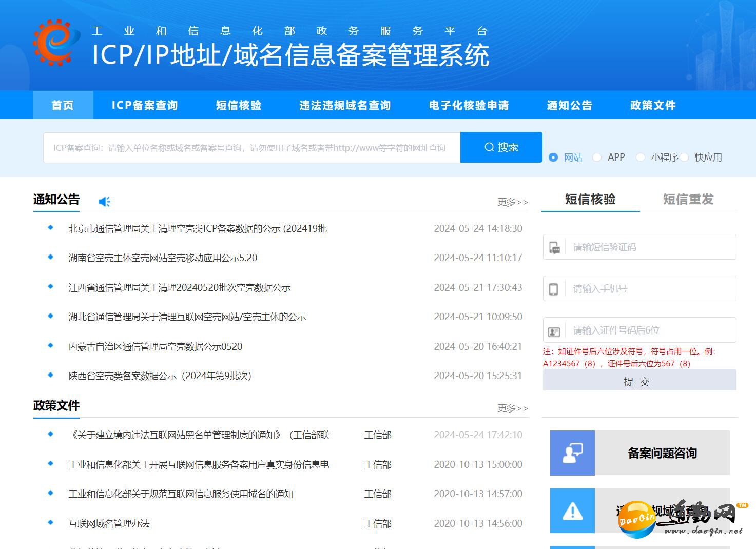
Task: Click 工信部 in the 互联网域名管理办法 row
Action: pyautogui.click(x=378, y=523)
